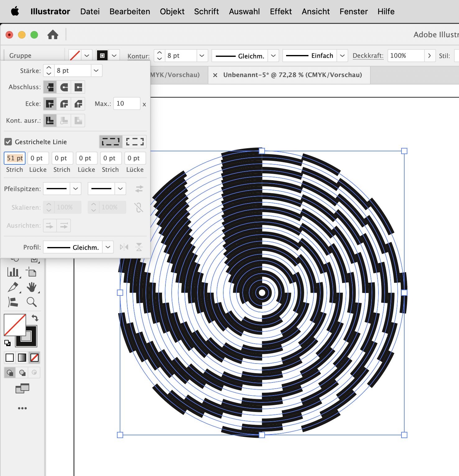
Task: Select the Hand tool
Action: point(33,287)
